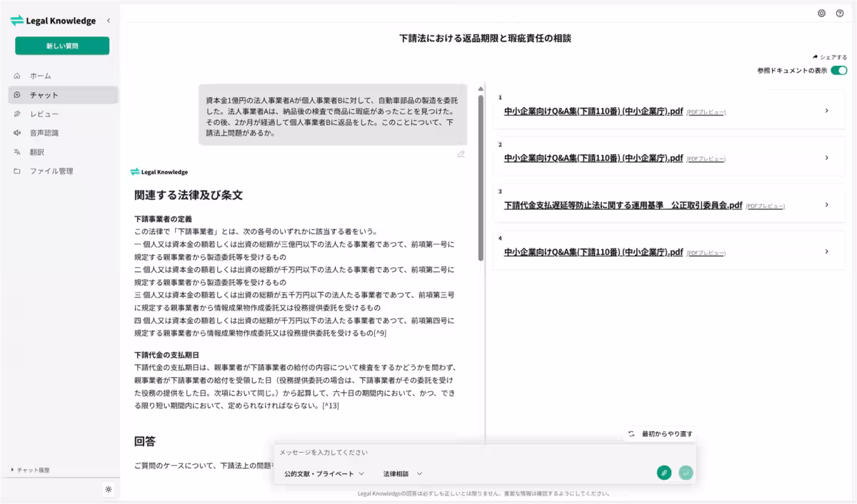Open the help icon at top right

click(841, 14)
